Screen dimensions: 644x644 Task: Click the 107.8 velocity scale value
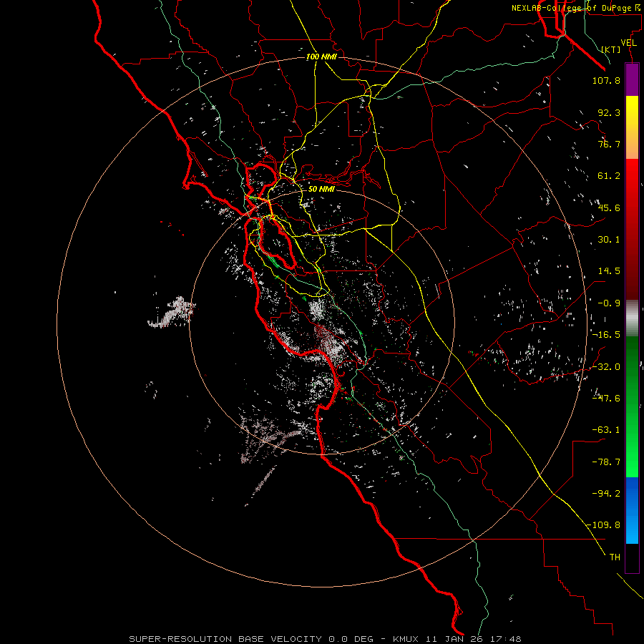point(606,80)
